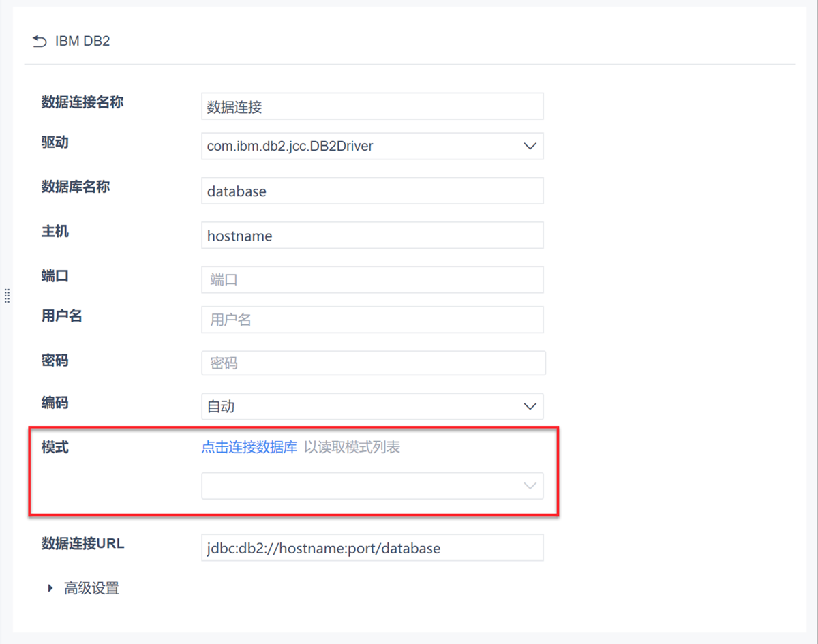Click the 编码 label
Image resolution: width=818 pixels, height=644 pixels.
tap(55, 403)
